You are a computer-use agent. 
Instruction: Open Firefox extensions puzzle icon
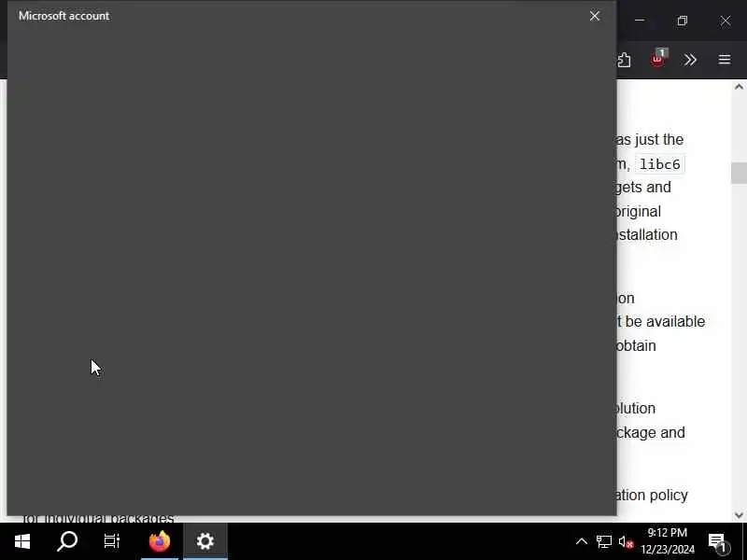[x=624, y=60]
